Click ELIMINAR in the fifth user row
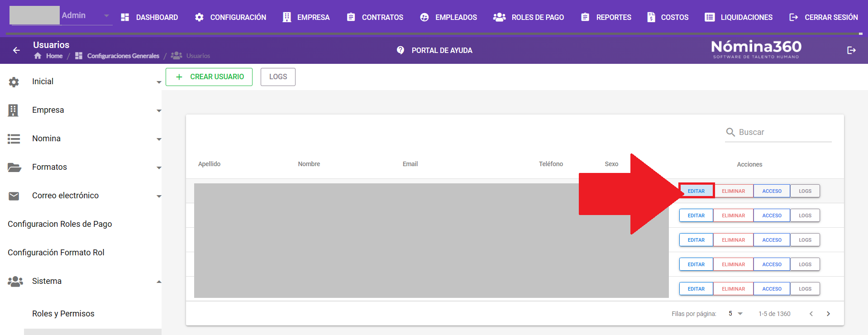The height and width of the screenshot is (335, 868). (733, 289)
